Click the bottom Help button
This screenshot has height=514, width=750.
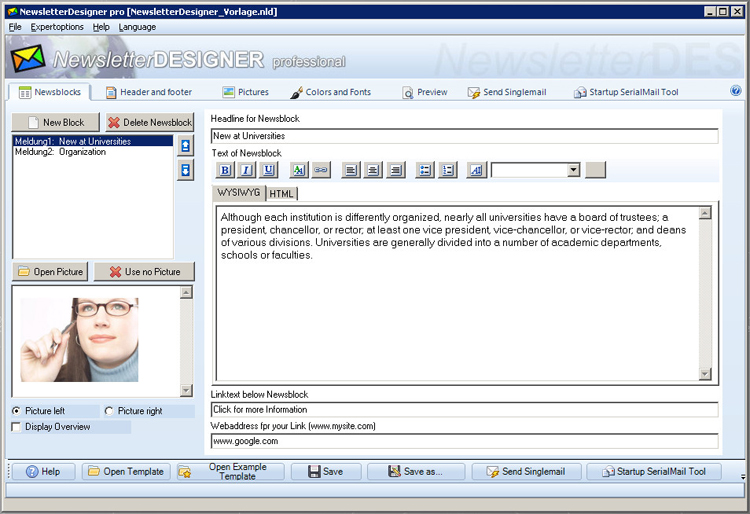pos(44,471)
